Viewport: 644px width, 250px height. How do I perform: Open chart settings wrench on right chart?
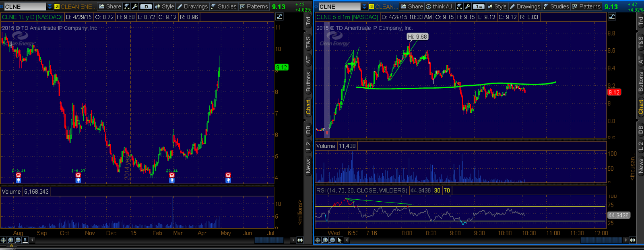[467, 6]
